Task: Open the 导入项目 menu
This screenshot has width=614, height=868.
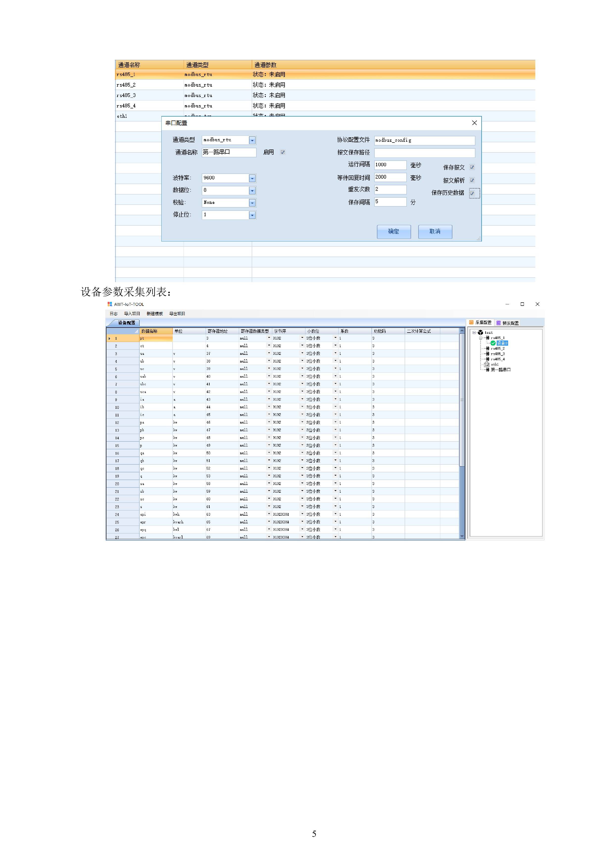Action: click(132, 314)
